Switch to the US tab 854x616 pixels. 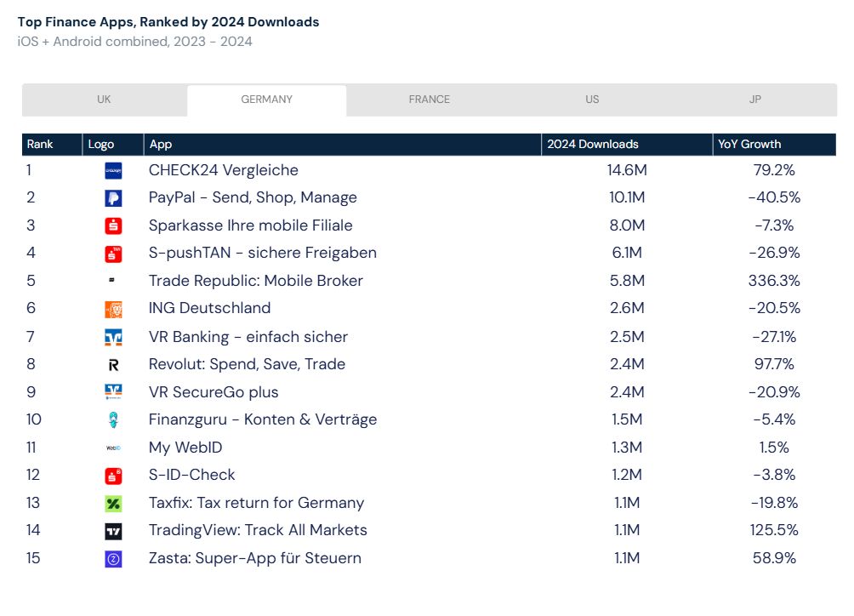592,100
